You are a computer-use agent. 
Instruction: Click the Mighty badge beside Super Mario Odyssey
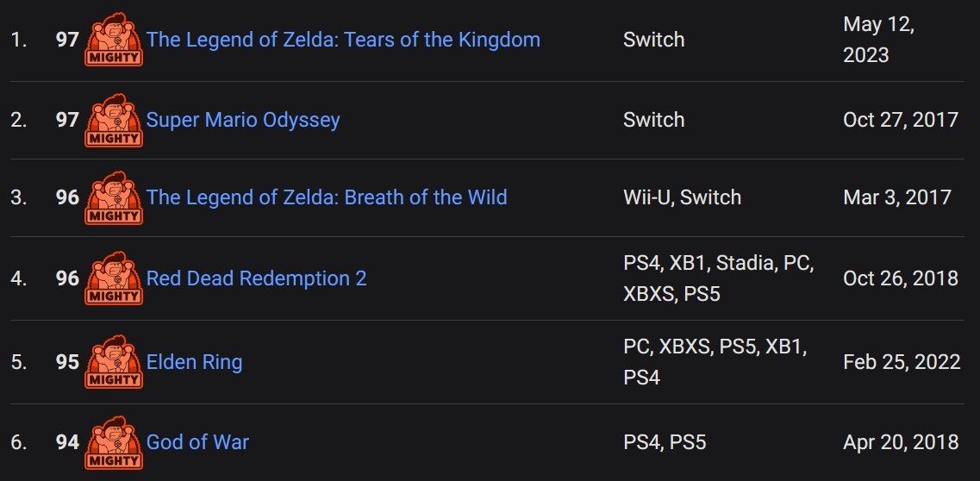[x=114, y=120]
